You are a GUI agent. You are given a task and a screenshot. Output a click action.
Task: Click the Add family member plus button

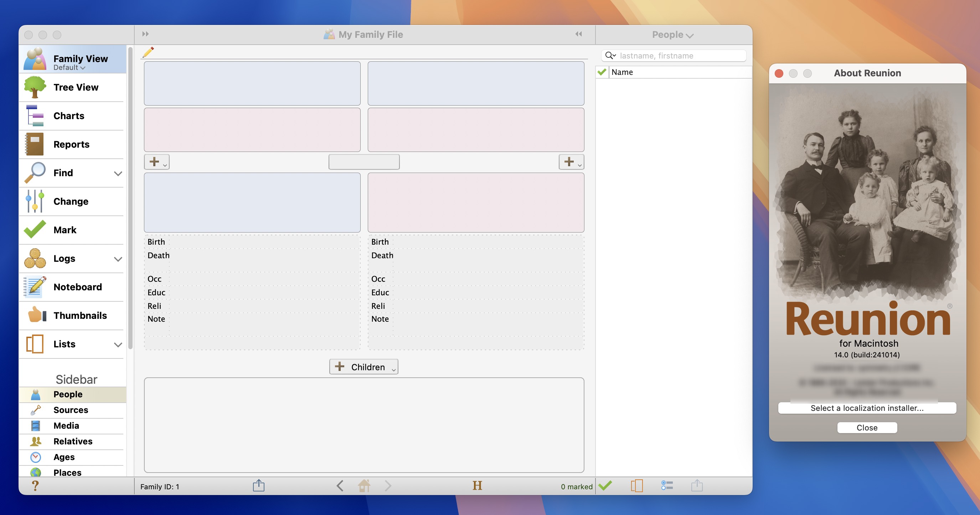(x=155, y=162)
